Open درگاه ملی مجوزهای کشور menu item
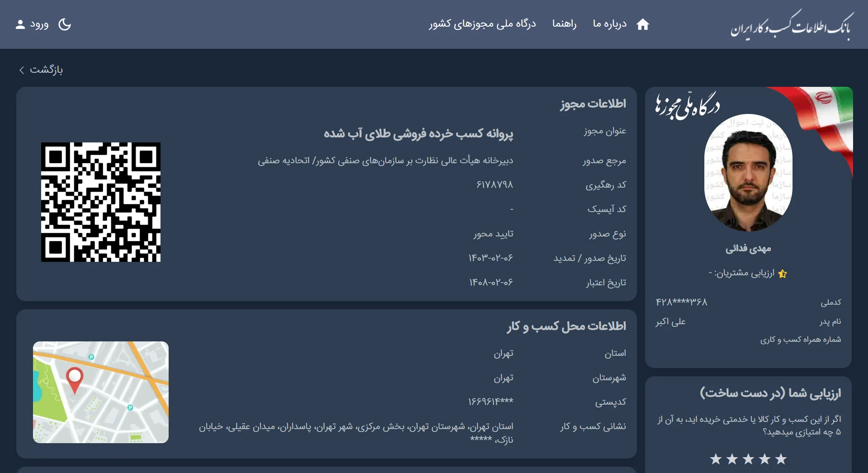 pyautogui.click(x=482, y=24)
